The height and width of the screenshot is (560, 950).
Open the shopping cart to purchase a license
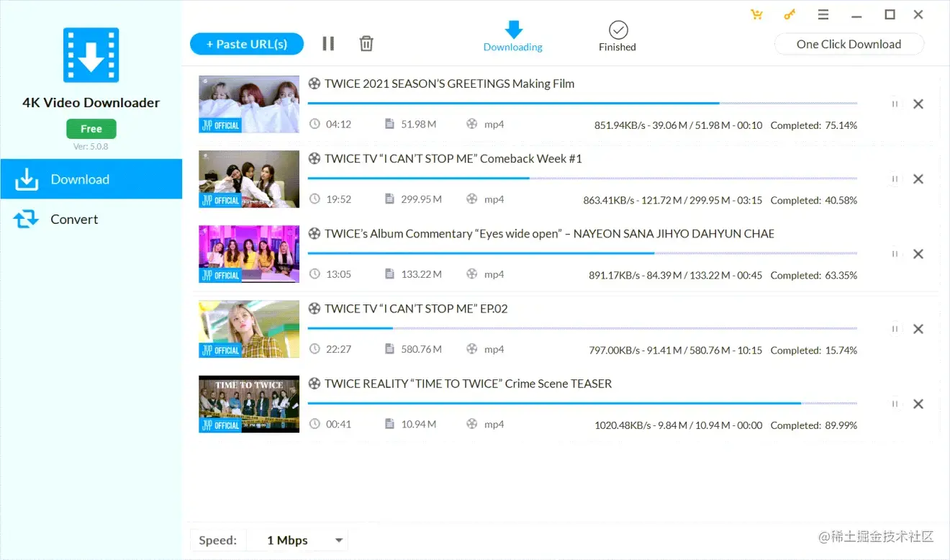(756, 14)
